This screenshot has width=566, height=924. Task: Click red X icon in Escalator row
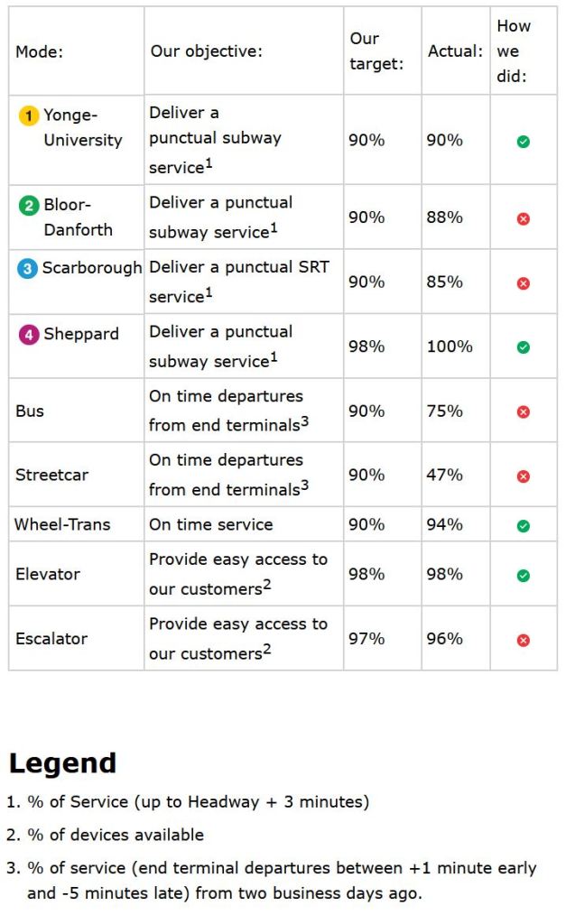click(523, 641)
